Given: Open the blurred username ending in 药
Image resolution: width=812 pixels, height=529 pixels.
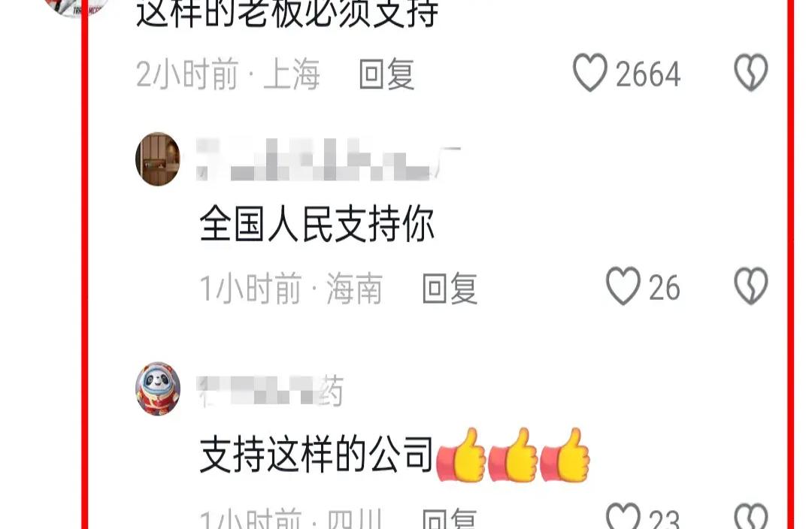Looking at the screenshot, I should pyautogui.click(x=271, y=391).
